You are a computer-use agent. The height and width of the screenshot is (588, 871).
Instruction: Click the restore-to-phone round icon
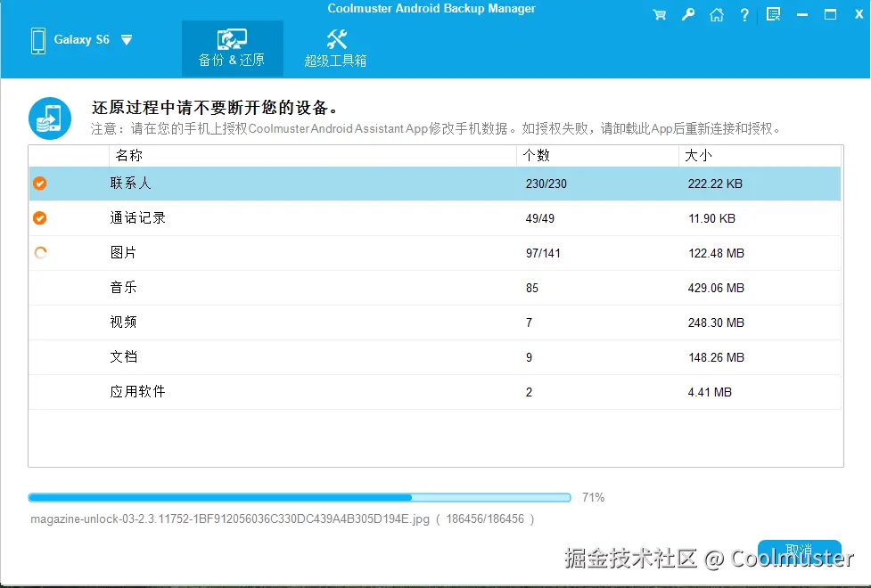pyautogui.click(x=50, y=118)
